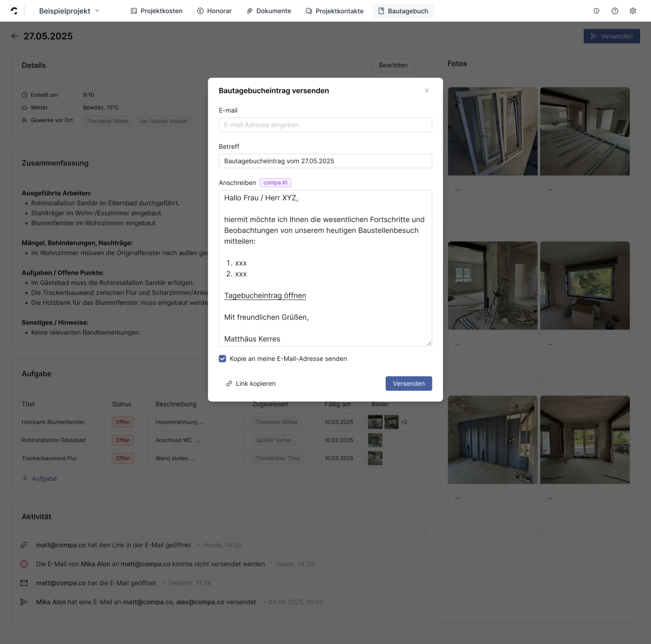The height and width of the screenshot is (644, 651).
Task: Click the Betreff subject field
Action: [325, 161]
